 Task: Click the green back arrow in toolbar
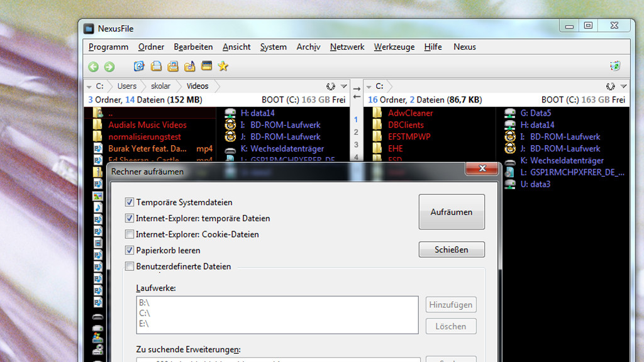coord(93,67)
